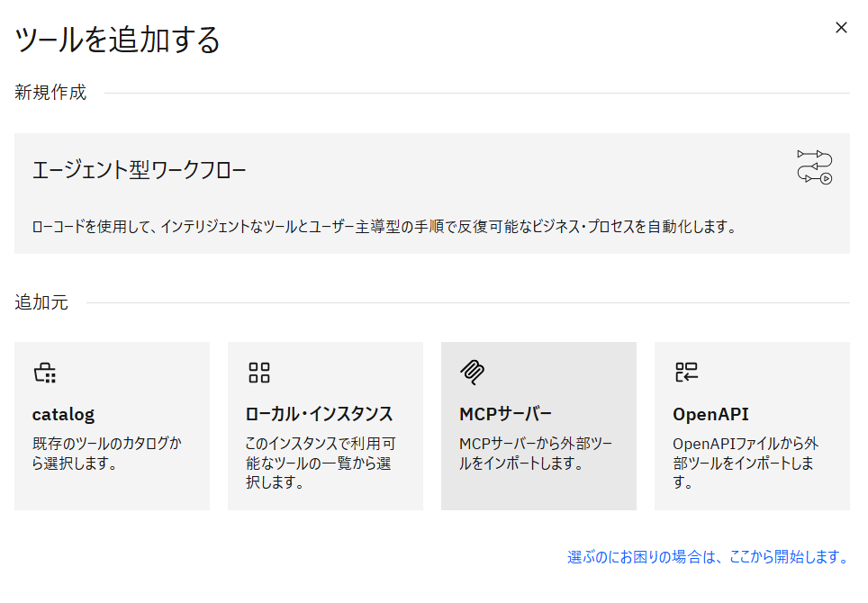The height and width of the screenshot is (603, 868).
Task: Click the local instance description text
Action: (x=320, y=463)
